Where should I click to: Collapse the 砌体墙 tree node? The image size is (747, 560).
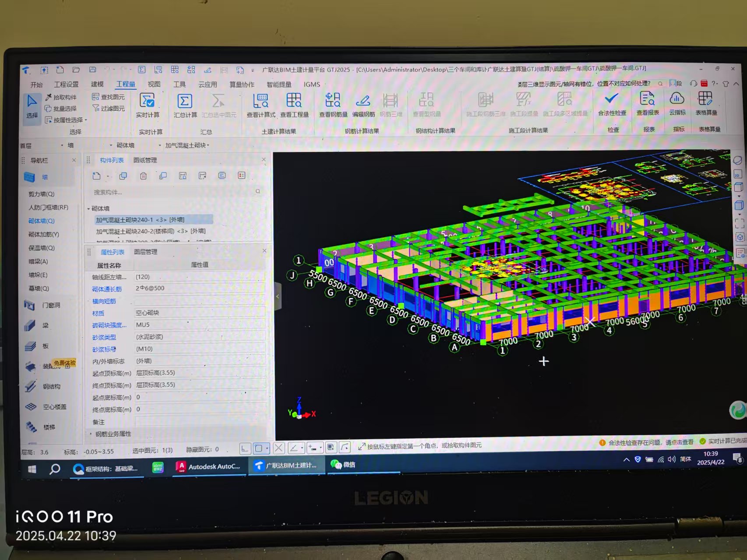(x=88, y=209)
